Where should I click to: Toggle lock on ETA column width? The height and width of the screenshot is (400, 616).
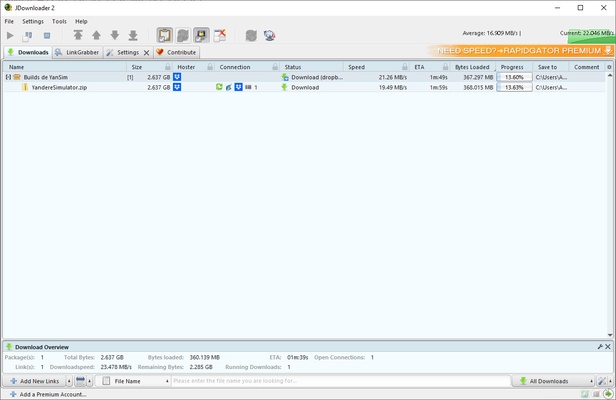(x=446, y=67)
